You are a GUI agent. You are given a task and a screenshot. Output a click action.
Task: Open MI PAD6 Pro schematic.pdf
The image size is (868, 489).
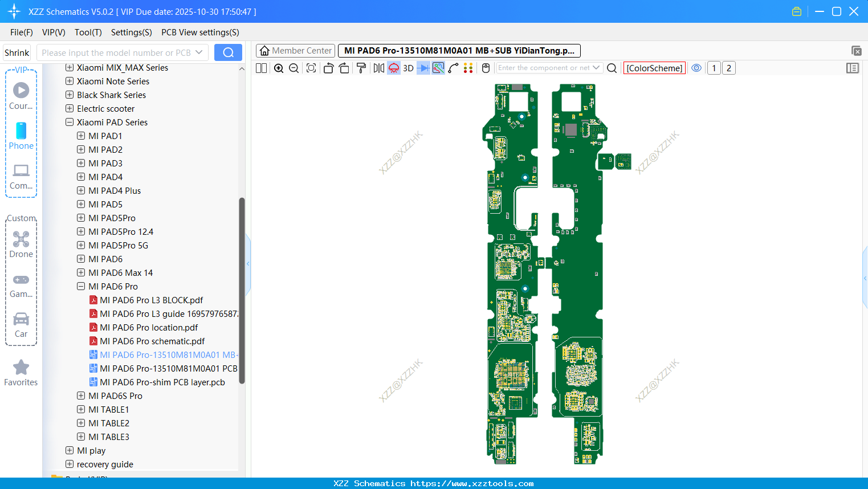pos(152,341)
